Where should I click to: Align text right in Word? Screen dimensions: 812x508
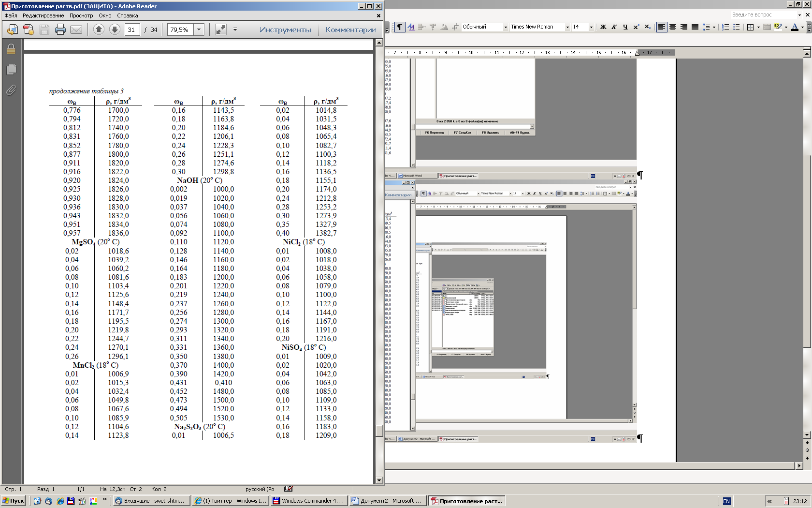(684, 27)
